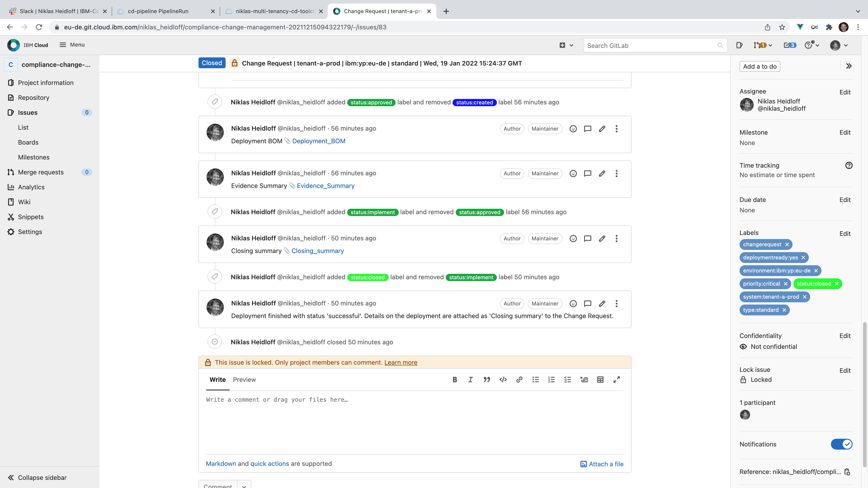The width and height of the screenshot is (868, 488).
Task: Switch to the Preview tab
Action: pyautogui.click(x=244, y=380)
